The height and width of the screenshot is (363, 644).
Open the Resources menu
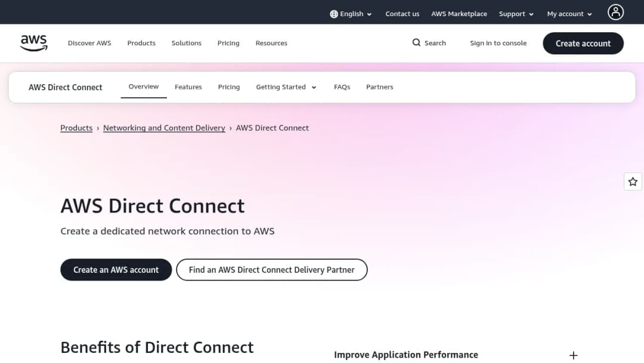(x=271, y=43)
